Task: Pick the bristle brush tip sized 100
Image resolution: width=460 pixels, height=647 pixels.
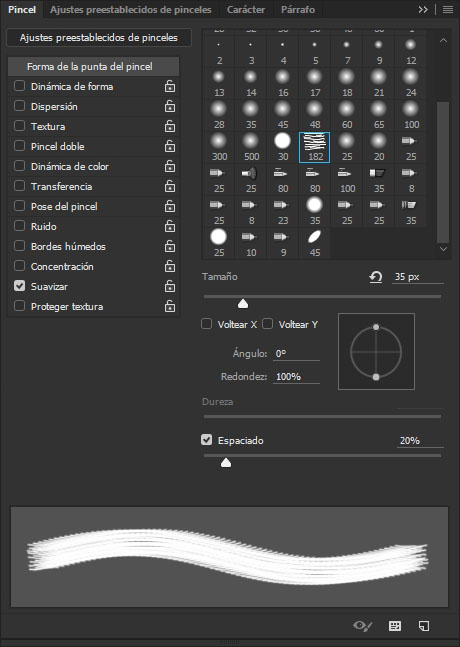Action: click(x=347, y=179)
